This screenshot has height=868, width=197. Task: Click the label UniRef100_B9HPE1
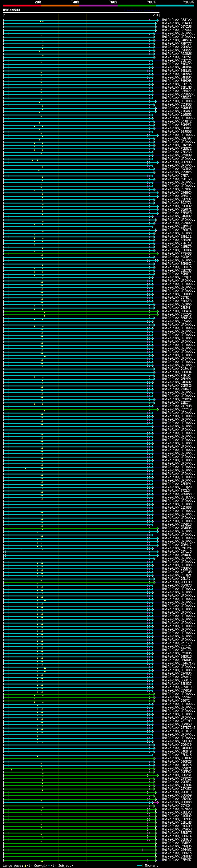point(177,125)
